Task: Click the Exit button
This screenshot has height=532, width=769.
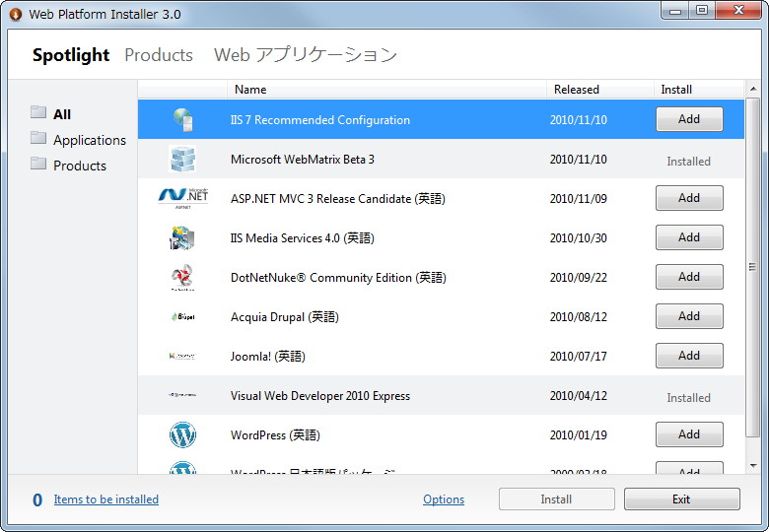Action: 681,499
